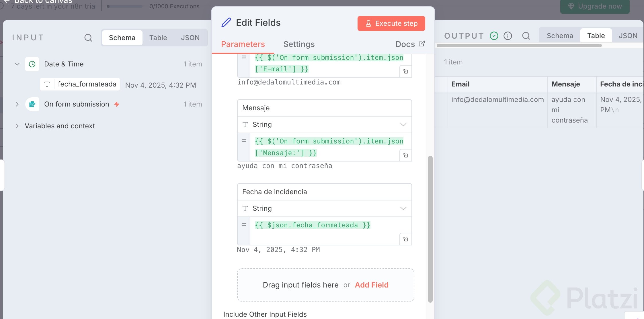Click the parameters panel vertical scrollbar
This screenshot has height=319, width=644.
[x=430, y=229]
